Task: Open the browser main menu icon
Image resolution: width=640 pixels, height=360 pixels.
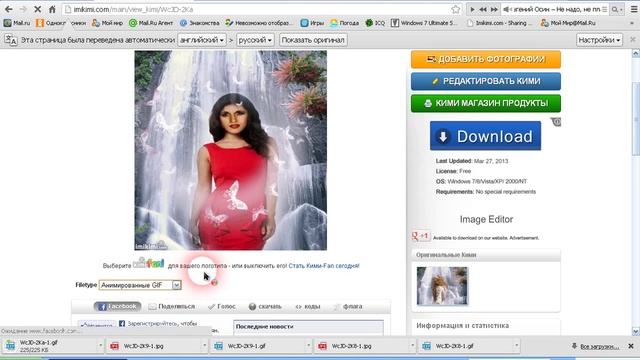Action: coord(633,9)
